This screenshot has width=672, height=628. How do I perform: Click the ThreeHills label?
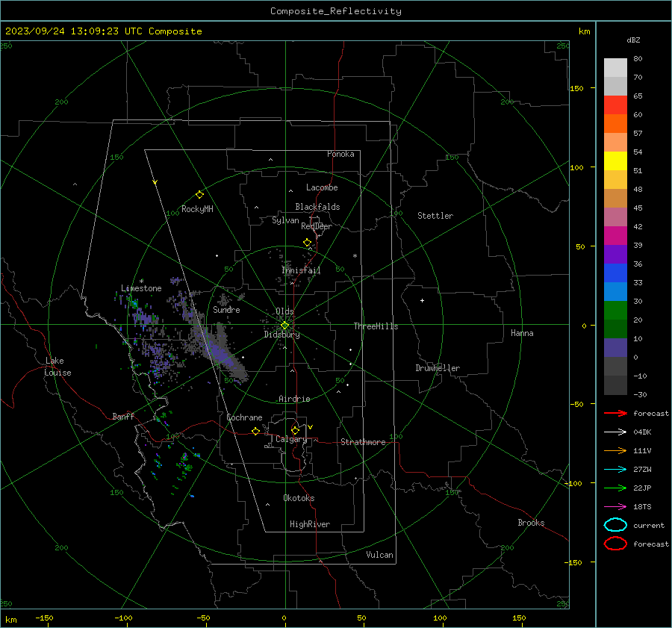click(376, 326)
